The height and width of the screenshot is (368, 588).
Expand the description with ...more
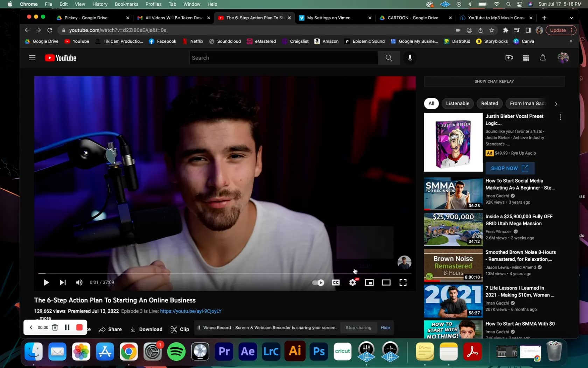point(43,318)
